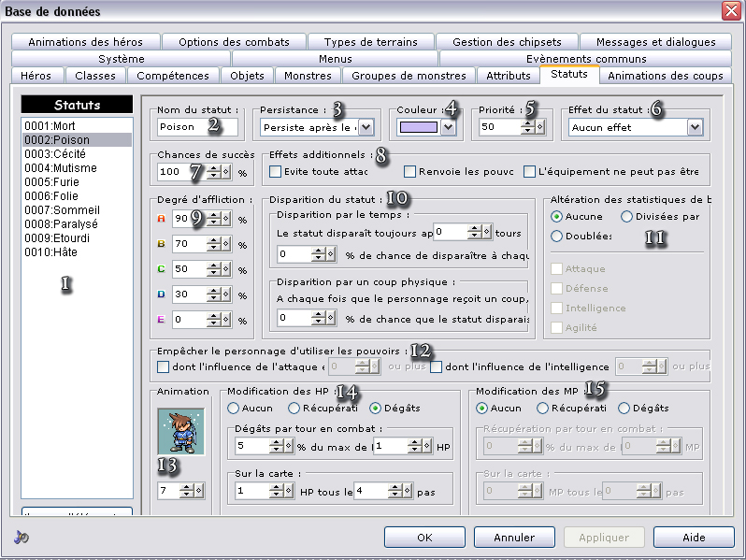Check the 'Renvoie les pouvoirs' option

tap(410, 172)
